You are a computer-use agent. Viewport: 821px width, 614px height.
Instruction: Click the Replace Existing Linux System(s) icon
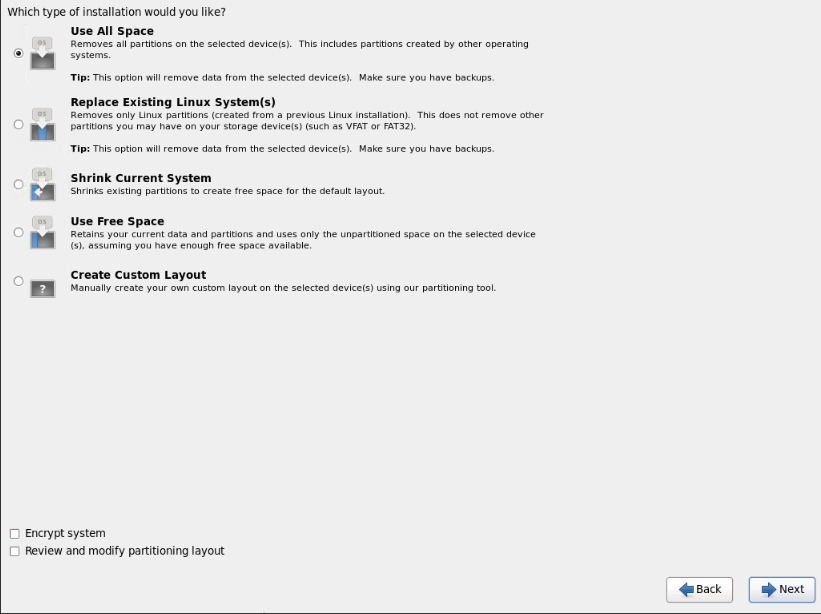42,124
